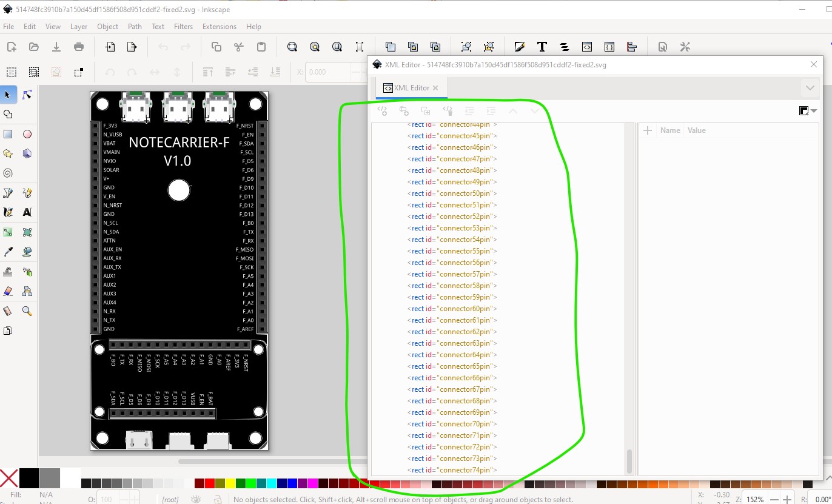
Task: Add attribute with plus button
Action: [x=647, y=130]
